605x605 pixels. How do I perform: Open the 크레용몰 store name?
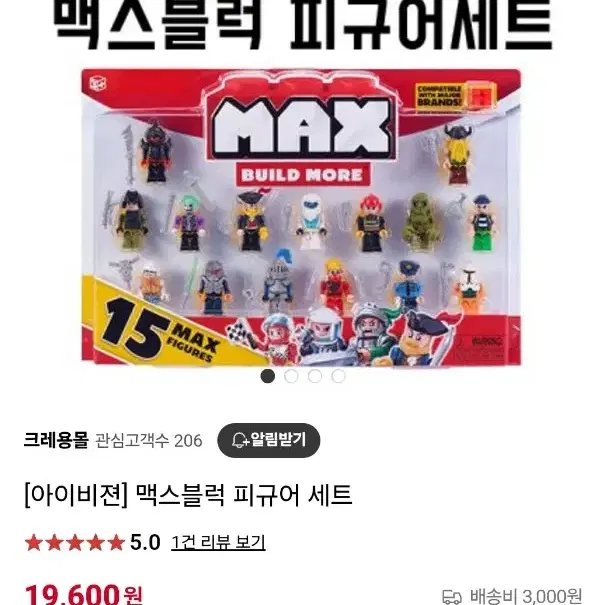(x=56, y=440)
